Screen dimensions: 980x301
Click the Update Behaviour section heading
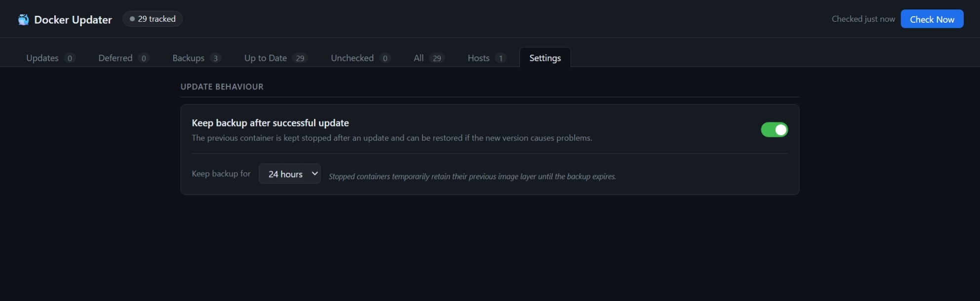click(x=222, y=87)
